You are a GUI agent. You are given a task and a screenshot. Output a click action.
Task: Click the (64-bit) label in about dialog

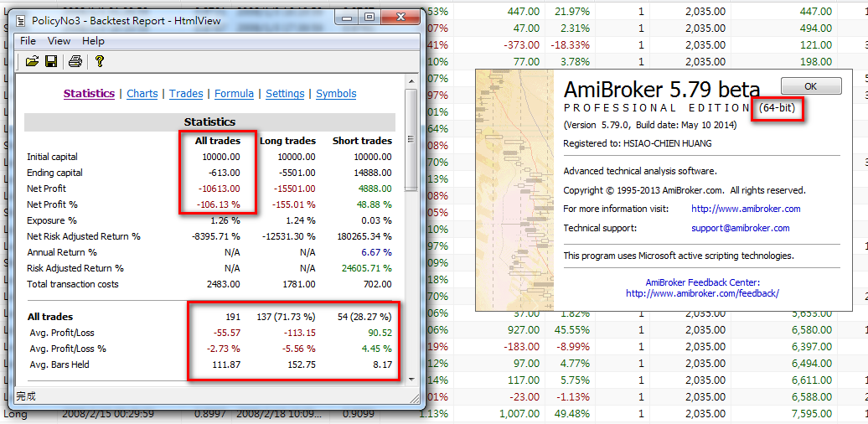tap(778, 108)
